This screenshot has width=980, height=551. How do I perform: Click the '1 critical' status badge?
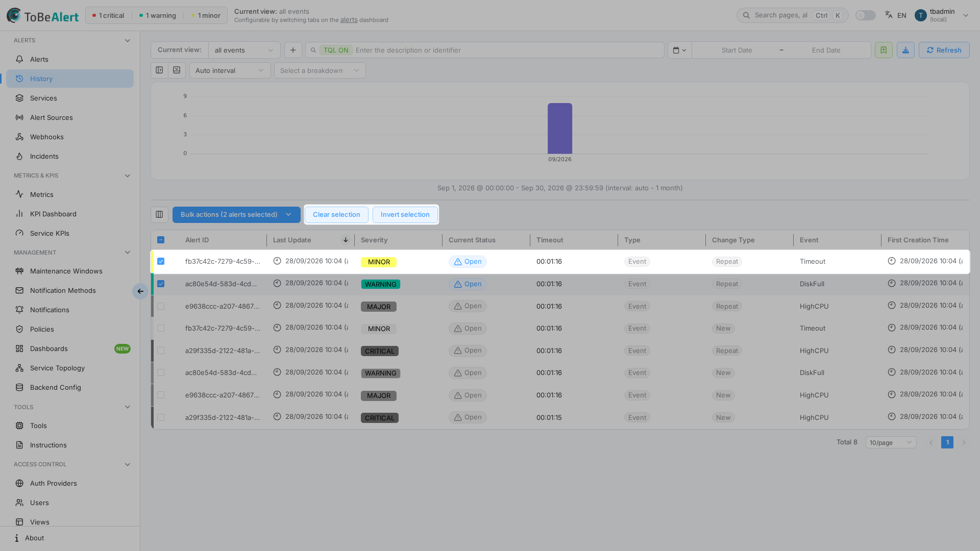coord(108,15)
